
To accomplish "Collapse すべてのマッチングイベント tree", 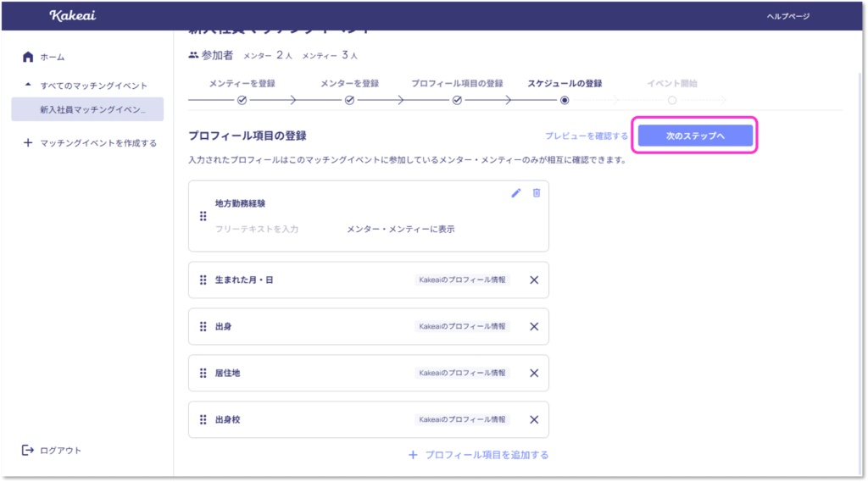I will (x=28, y=86).
